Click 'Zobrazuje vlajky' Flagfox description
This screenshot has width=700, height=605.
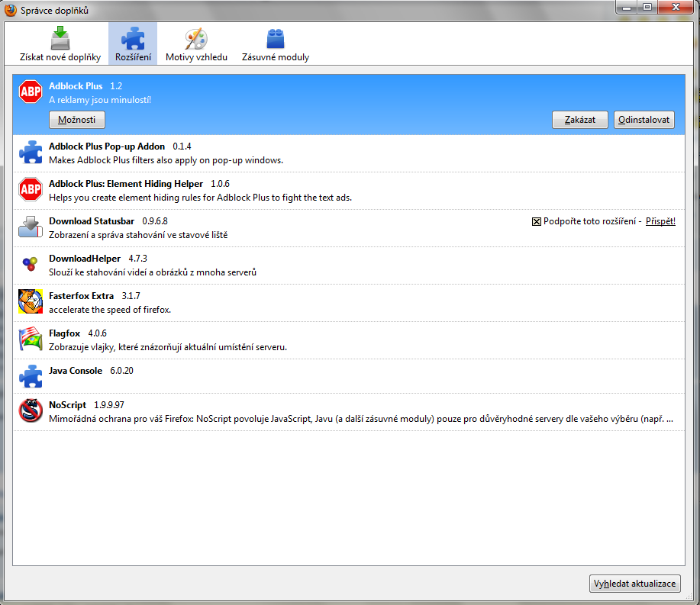168,347
